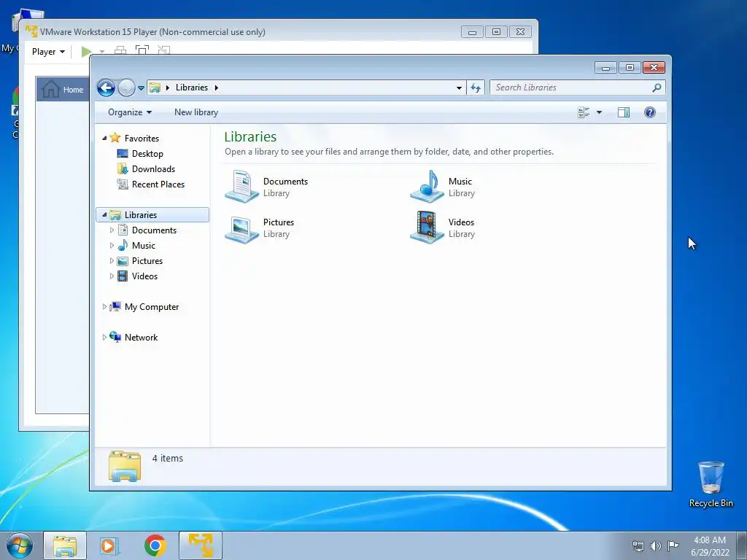
Task: Minimize the Libraries Explorer window
Action: 605,68
